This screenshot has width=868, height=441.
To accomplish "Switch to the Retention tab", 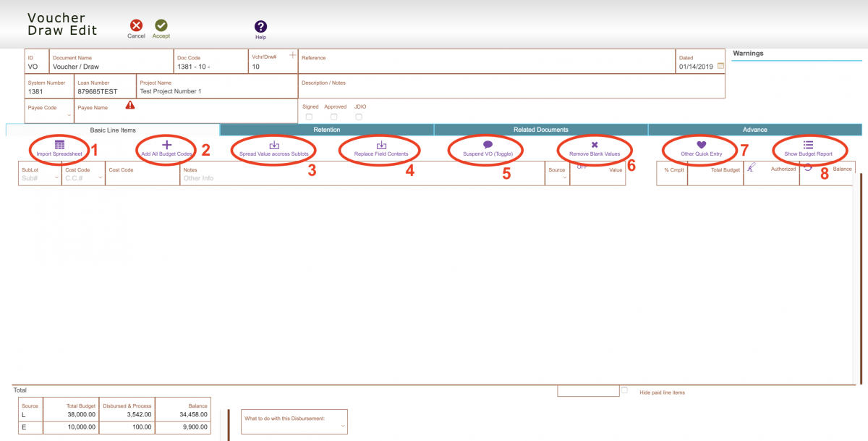I will [x=327, y=130].
